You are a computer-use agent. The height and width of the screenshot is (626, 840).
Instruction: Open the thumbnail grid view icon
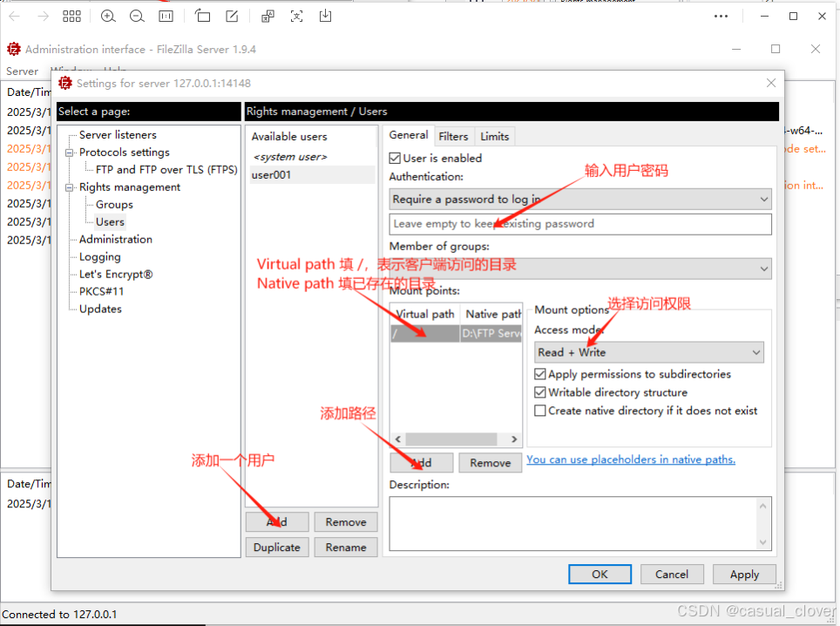pos(71,16)
